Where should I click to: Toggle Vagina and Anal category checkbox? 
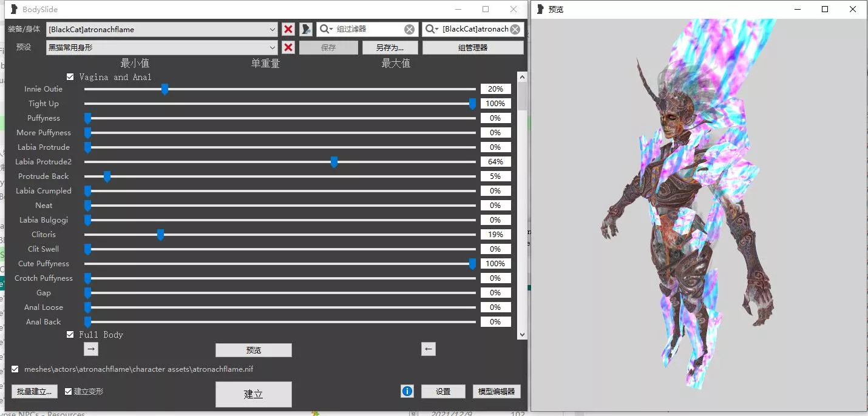pyautogui.click(x=70, y=77)
